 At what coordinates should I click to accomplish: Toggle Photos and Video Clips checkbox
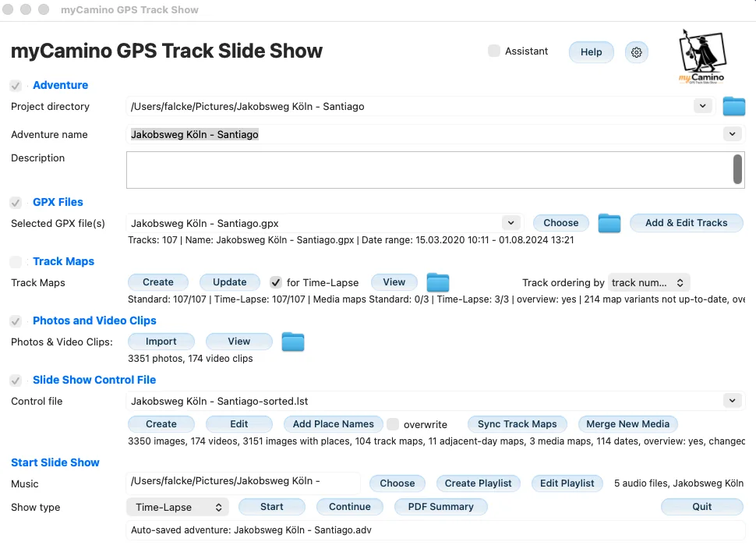[16, 321]
